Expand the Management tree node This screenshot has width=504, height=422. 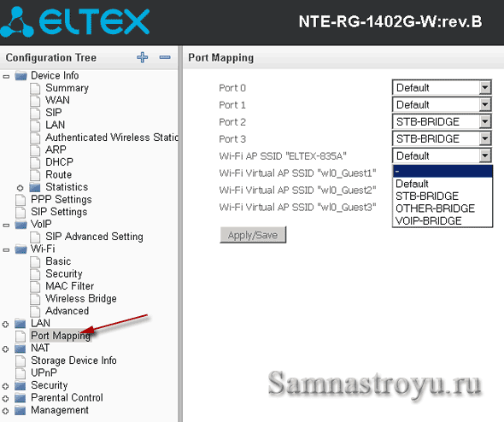(x=5, y=411)
